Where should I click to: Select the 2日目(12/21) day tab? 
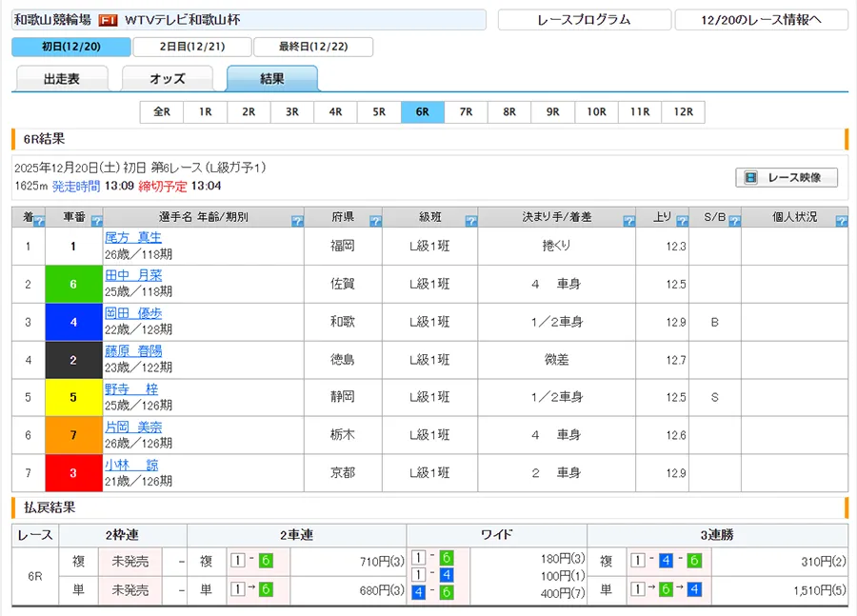(x=192, y=47)
